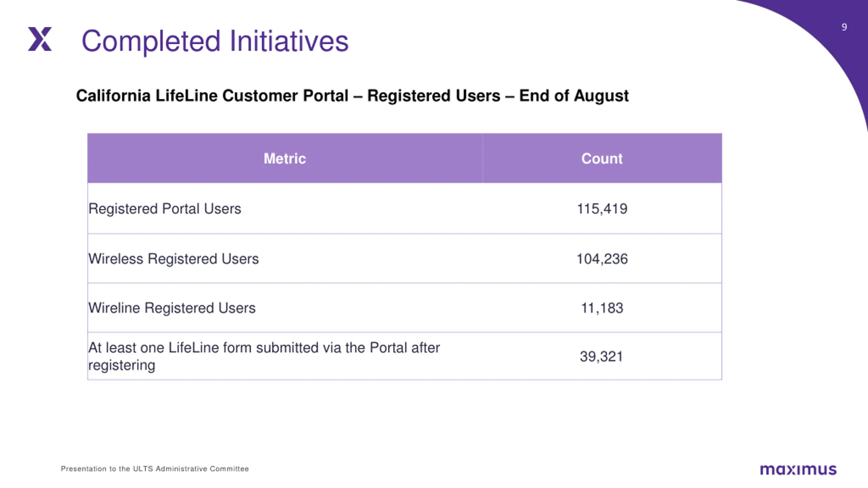Click the 115,419 count cell

602,208
